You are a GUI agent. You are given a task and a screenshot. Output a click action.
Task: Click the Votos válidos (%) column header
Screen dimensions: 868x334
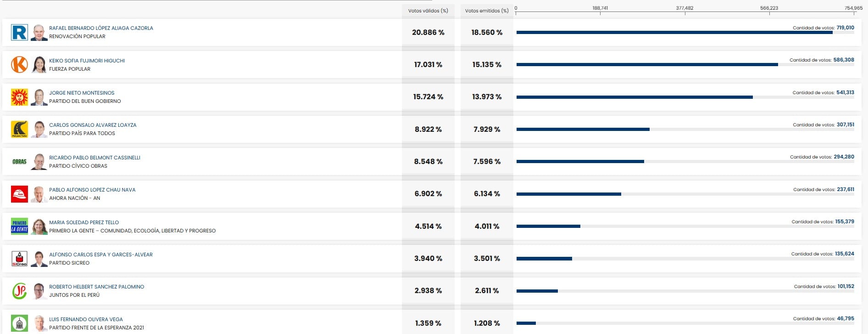[428, 11]
